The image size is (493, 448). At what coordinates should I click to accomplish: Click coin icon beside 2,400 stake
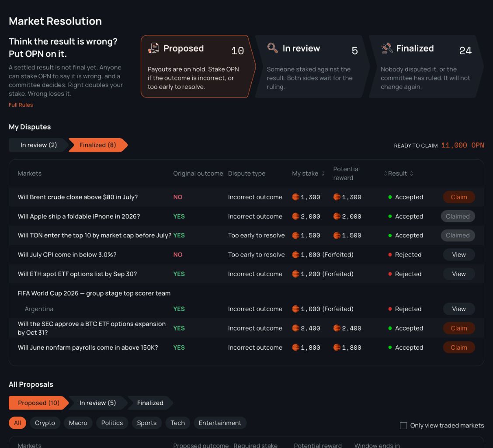tap(295, 328)
